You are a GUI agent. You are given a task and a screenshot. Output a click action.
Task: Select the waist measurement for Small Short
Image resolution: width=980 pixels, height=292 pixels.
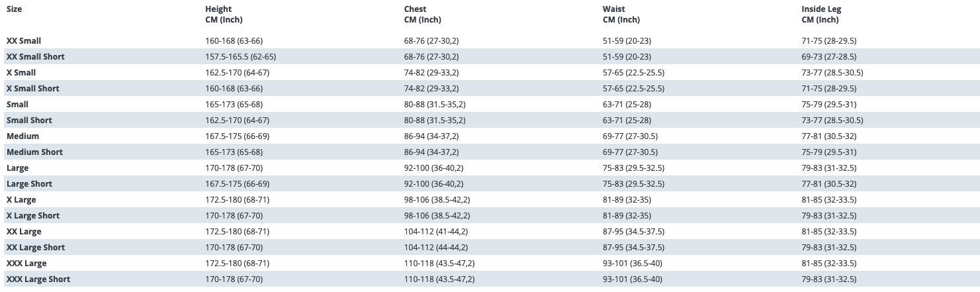(627, 121)
